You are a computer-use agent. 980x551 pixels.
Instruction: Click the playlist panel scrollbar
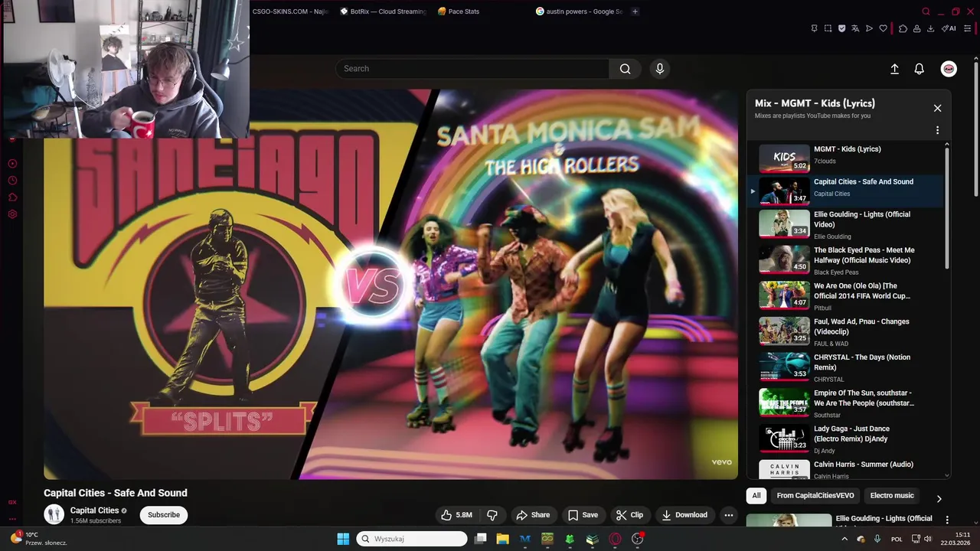[x=947, y=207]
